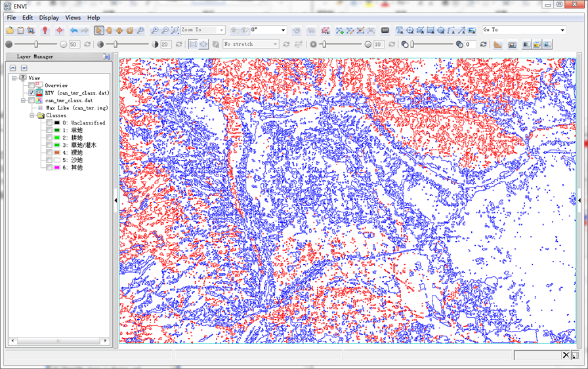Select the text annotation tool
Viewport: 588px width, 369px height.
pos(400,30)
